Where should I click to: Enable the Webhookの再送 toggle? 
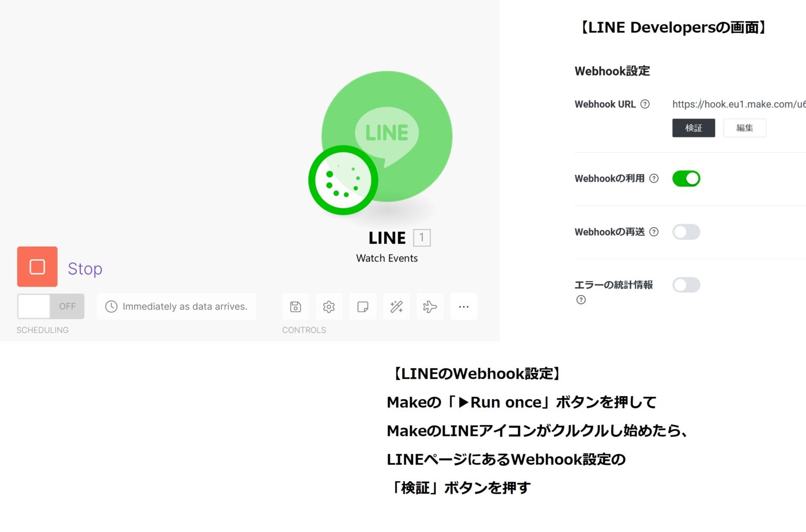[686, 232]
